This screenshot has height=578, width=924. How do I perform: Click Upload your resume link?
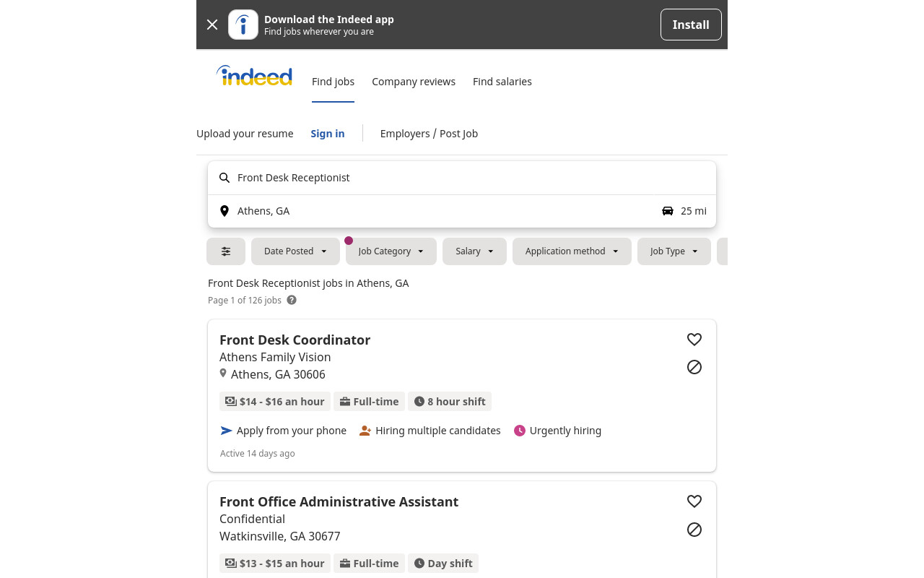[x=245, y=134]
